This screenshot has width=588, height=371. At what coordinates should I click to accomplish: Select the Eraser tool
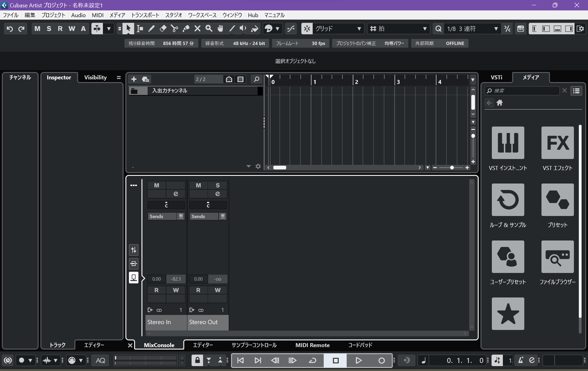pos(163,28)
